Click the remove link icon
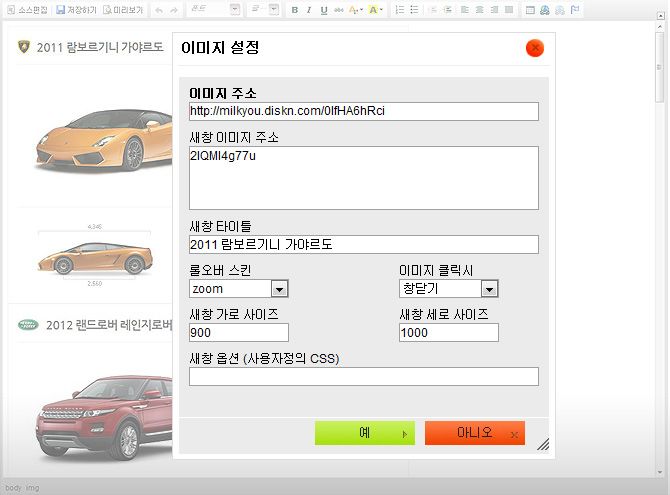Image resolution: width=670 pixels, height=495 pixels. point(560,10)
